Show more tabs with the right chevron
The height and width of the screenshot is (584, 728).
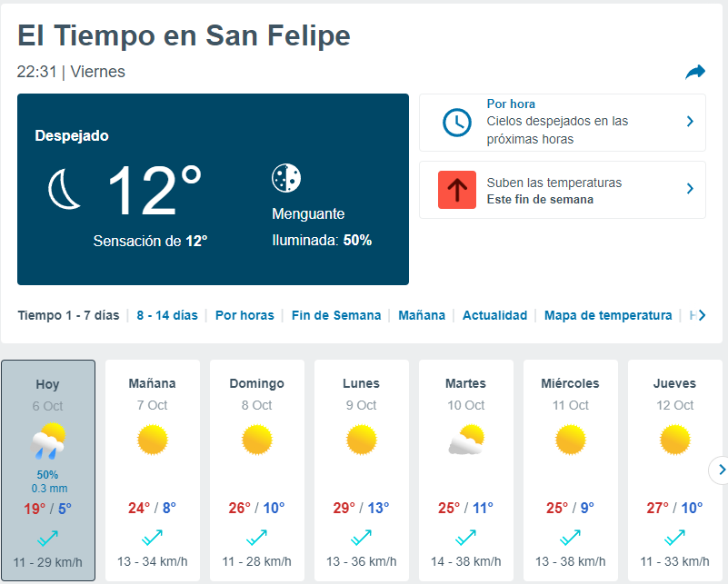click(702, 315)
